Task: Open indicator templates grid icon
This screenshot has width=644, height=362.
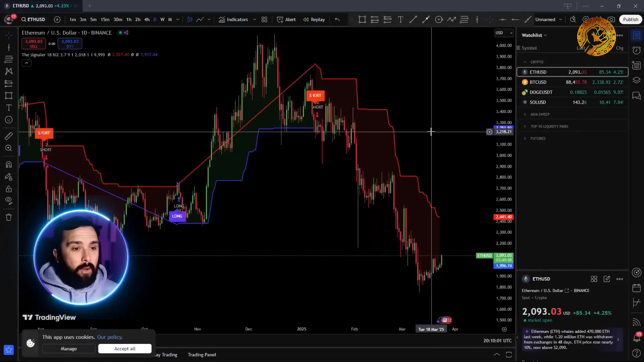Action: pyautogui.click(x=264, y=19)
